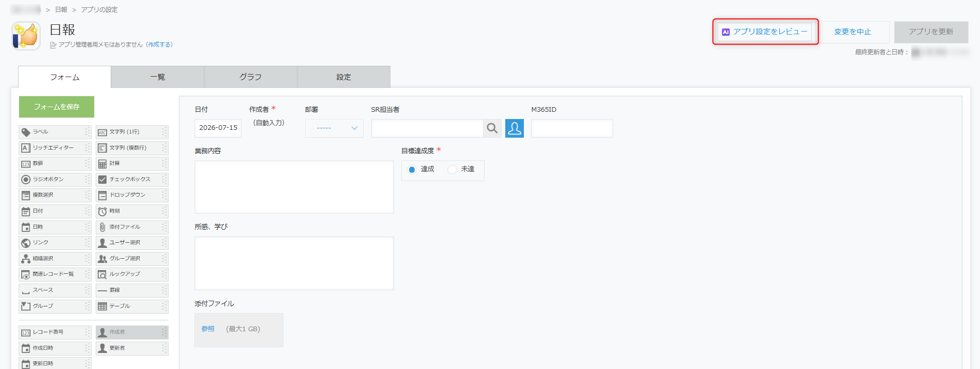Select the greyed 作成者 palette item
The image size is (980, 369).
point(132,332)
